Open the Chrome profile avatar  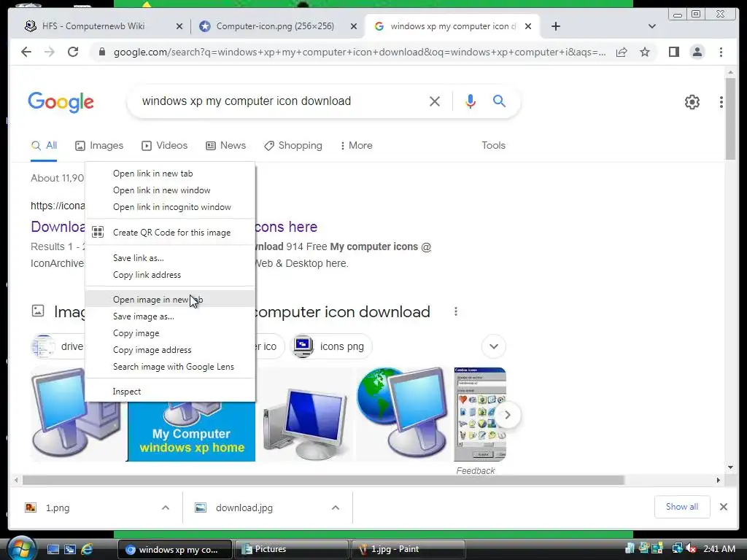(x=697, y=52)
